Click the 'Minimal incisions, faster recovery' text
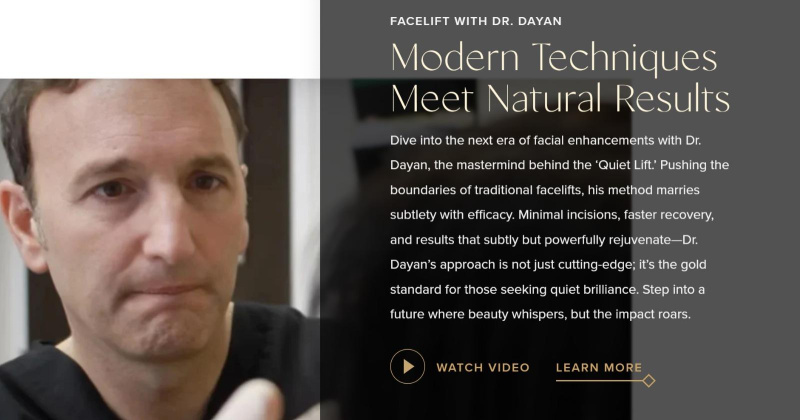This screenshot has height=420, width=800. click(616, 215)
